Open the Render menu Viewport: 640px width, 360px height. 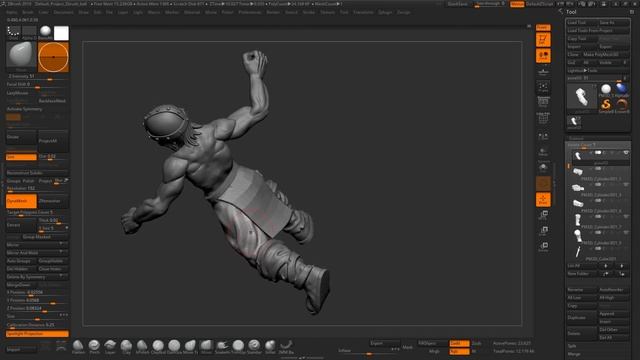273,12
